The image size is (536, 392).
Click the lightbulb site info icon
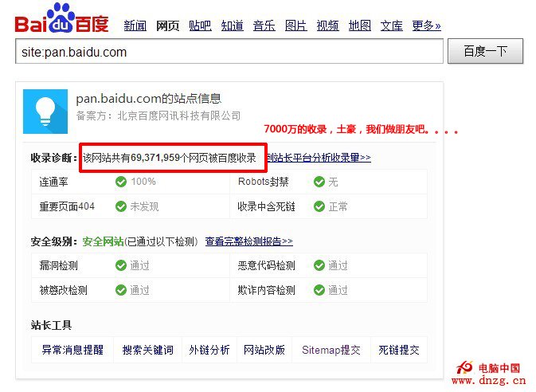[x=45, y=112]
